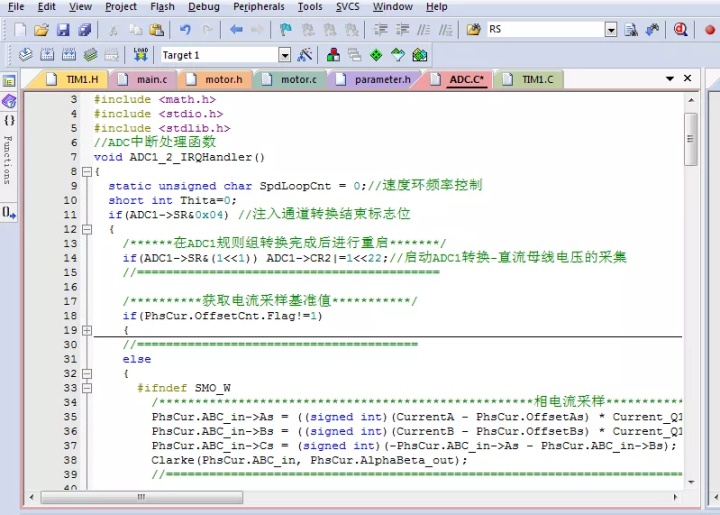Viewport: 720px width, 515px height.
Task: Open the Pack Installer icon
Action: (420, 55)
